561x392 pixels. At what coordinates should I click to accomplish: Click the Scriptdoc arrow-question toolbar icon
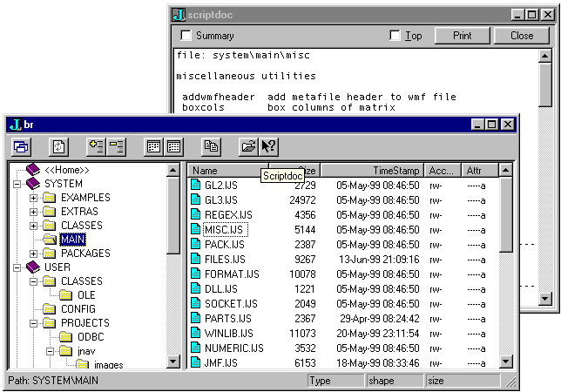click(268, 147)
